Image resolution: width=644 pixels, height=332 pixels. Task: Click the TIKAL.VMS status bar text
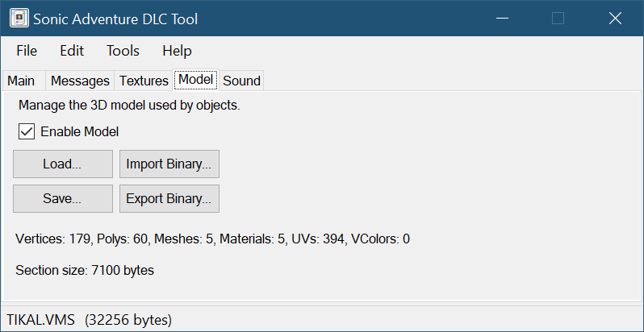[89, 319]
